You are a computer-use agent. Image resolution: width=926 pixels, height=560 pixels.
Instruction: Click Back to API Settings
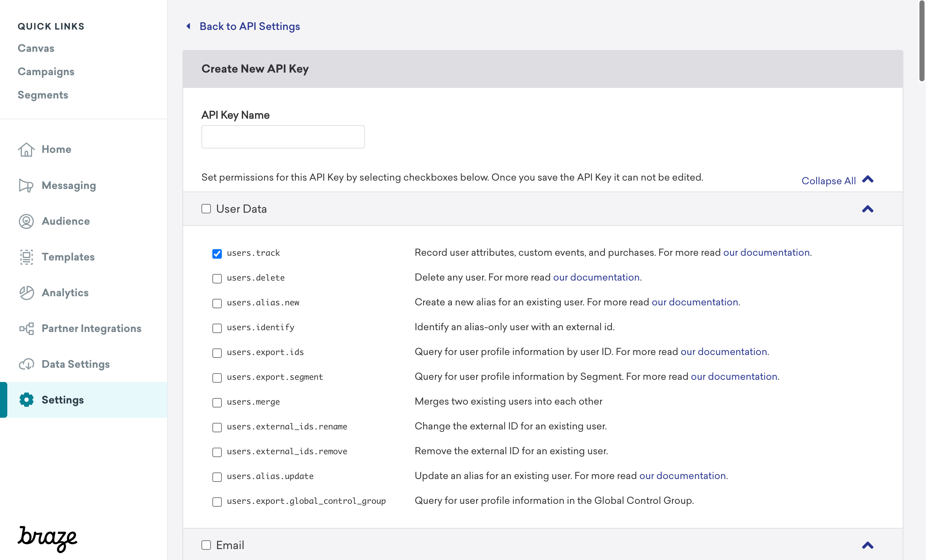point(250,26)
